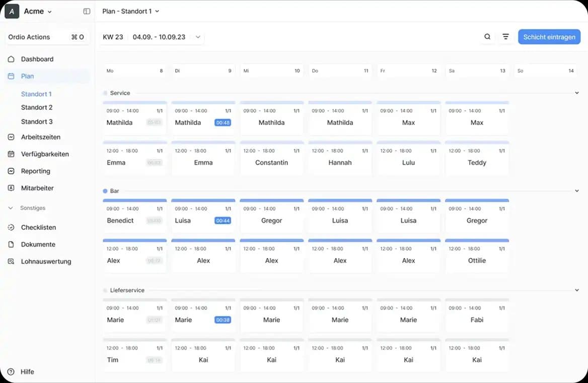Collapse the Service section chevron
Screen dimensions: 588x383
point(577,93)
